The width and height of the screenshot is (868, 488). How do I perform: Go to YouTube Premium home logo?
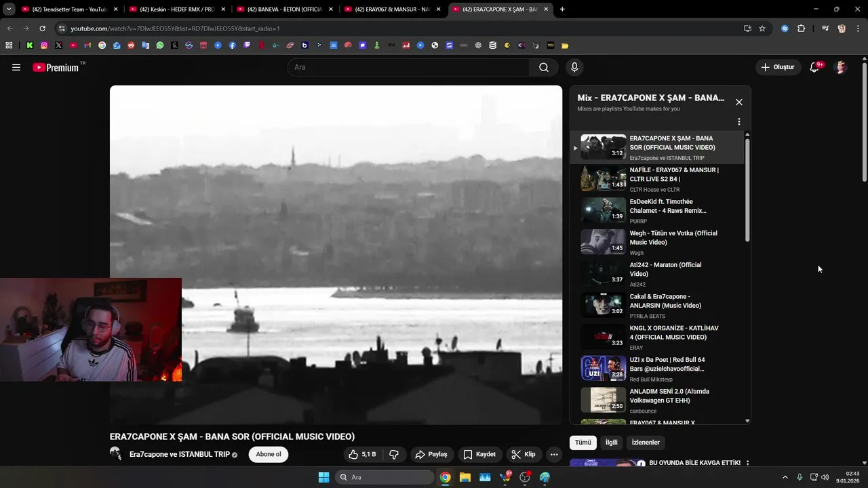click(57, 67)
